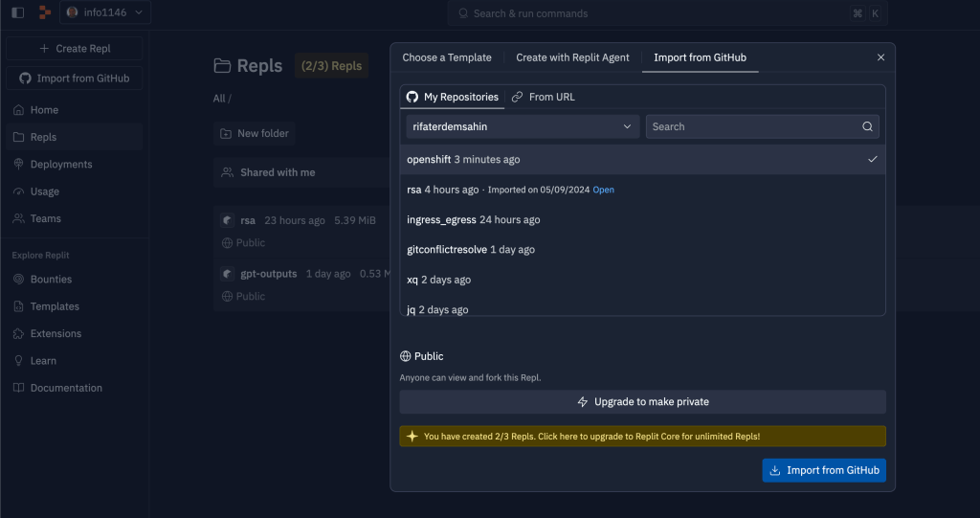
Task: Click the Documentation book icon
Action: 19,388
